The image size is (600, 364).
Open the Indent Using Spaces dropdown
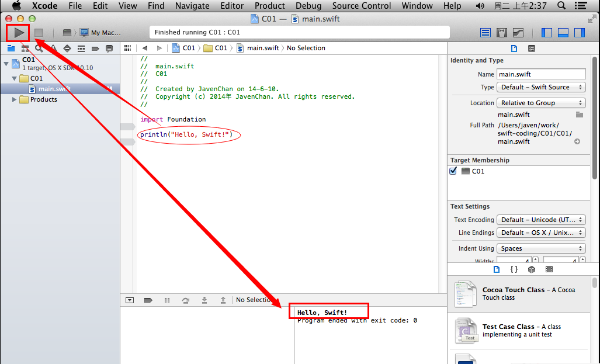coord(541,248)
